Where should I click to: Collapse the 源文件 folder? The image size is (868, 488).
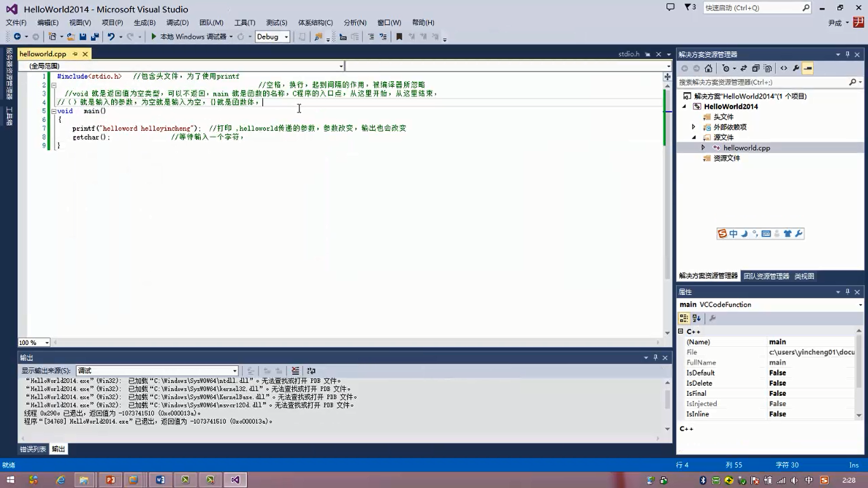[x=694, y=137]
